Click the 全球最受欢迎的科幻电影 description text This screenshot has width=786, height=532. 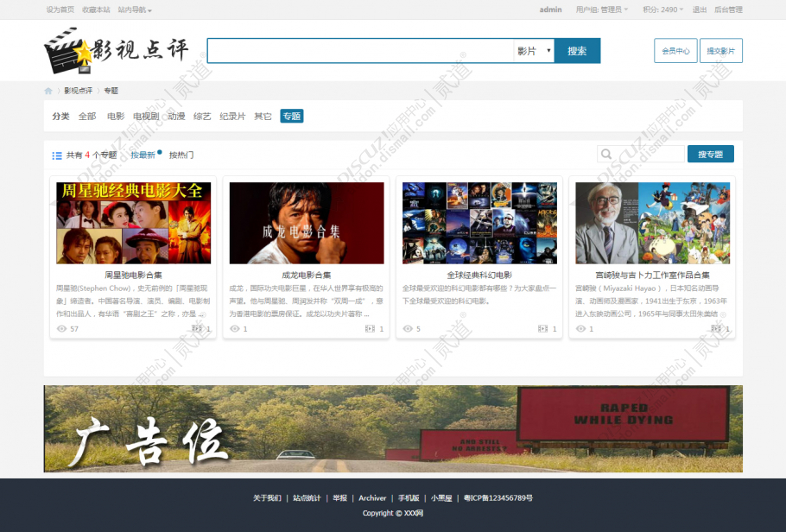point(479,294)
